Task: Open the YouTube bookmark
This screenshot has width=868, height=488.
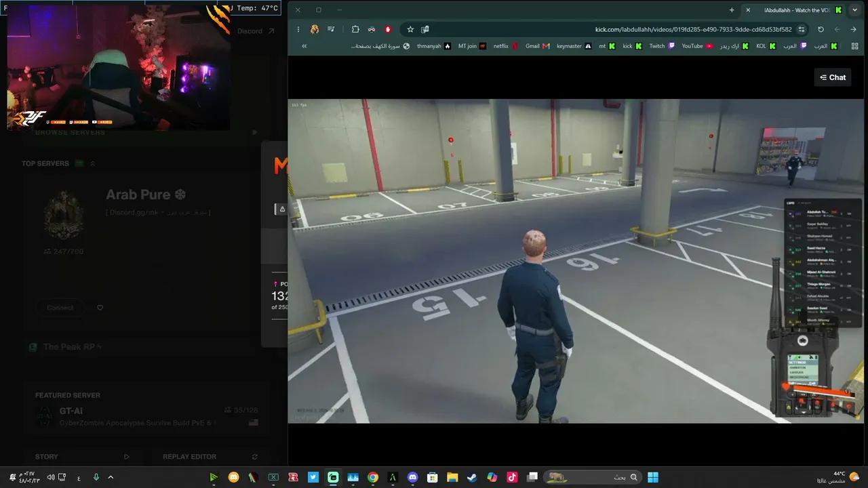Action: (697, 46)
